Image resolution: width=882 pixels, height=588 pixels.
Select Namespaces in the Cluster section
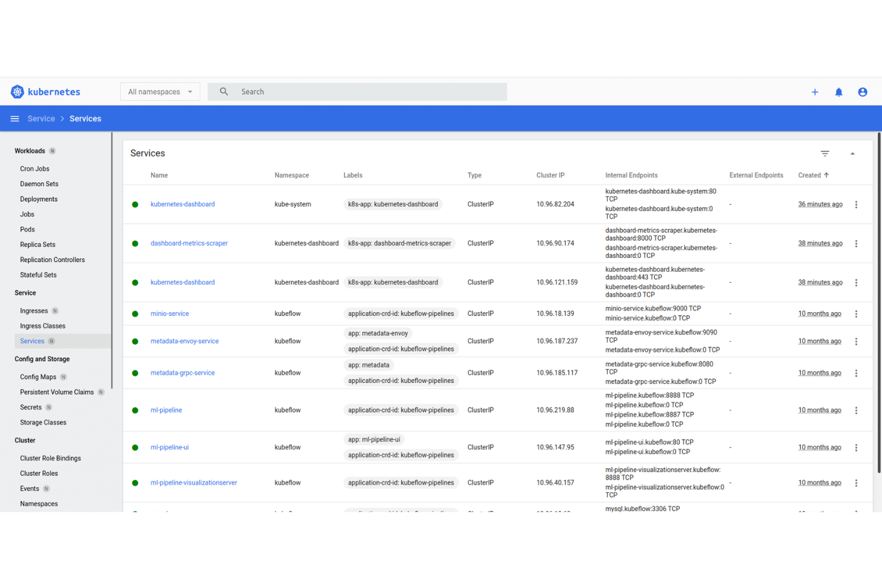point(38,503)
